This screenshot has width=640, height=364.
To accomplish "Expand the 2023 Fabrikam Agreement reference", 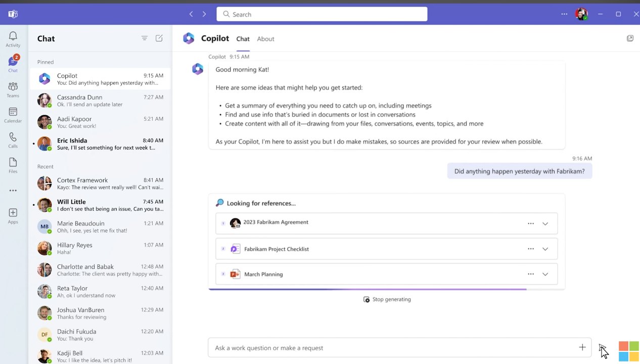I will pos(545,223).
